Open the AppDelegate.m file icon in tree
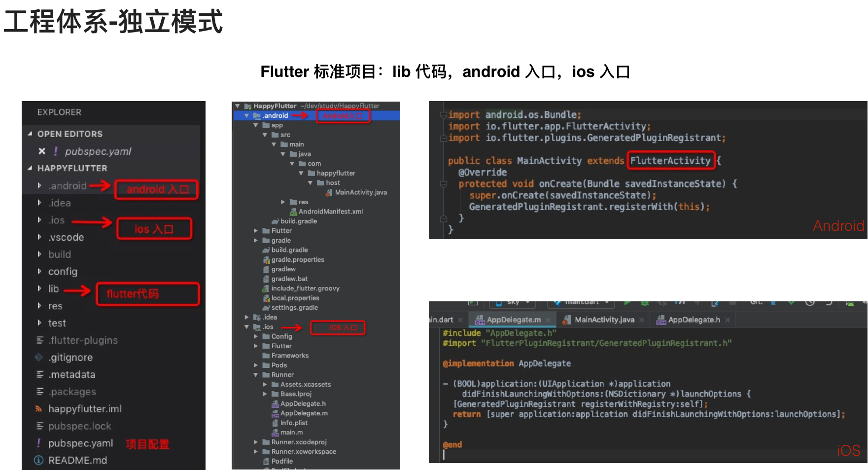868x470 pixels. [x=275, y=413]
